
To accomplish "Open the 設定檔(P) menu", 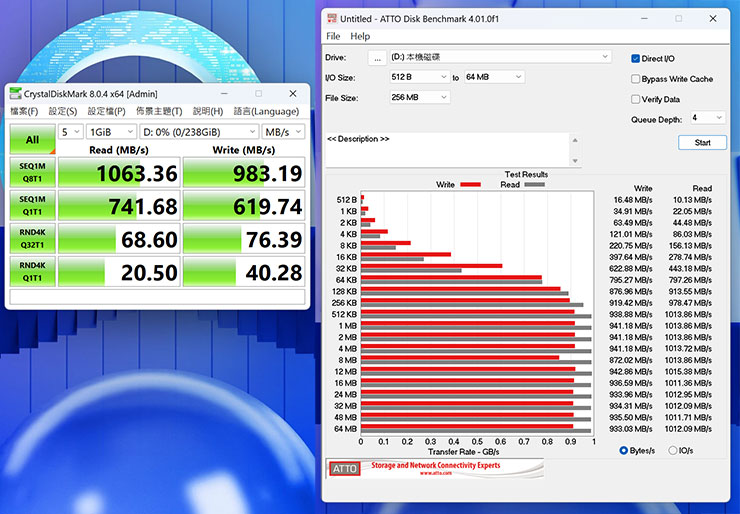I will (x=107, y=111).
